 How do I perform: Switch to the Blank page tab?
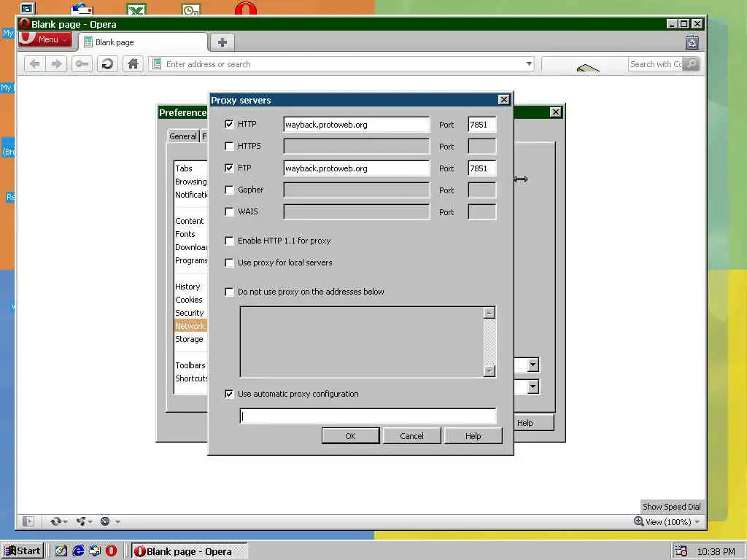[x=144, y=42]
